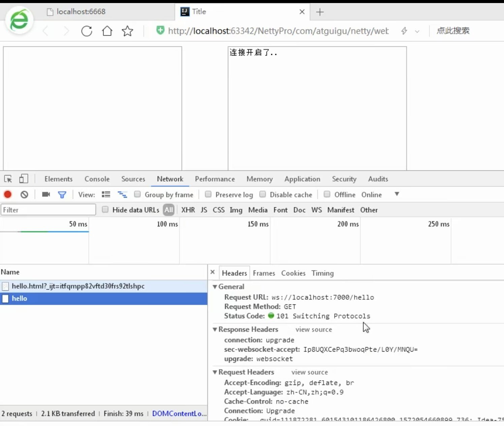The width and height of the screenshot is (504, 426).
Task: Select the hello websocket request row
Action: [104, 299]
